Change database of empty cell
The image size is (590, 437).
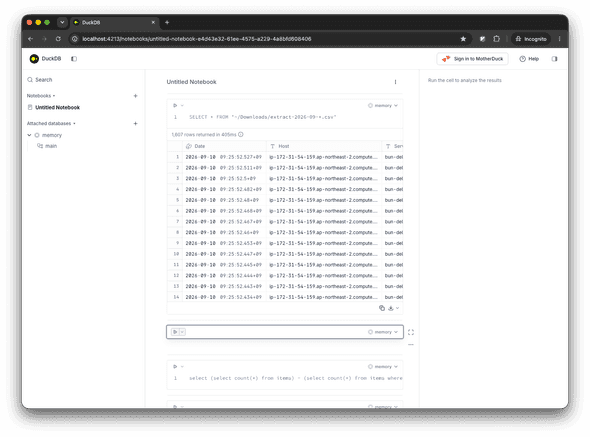pyautogui.click(x=383, y=332)
